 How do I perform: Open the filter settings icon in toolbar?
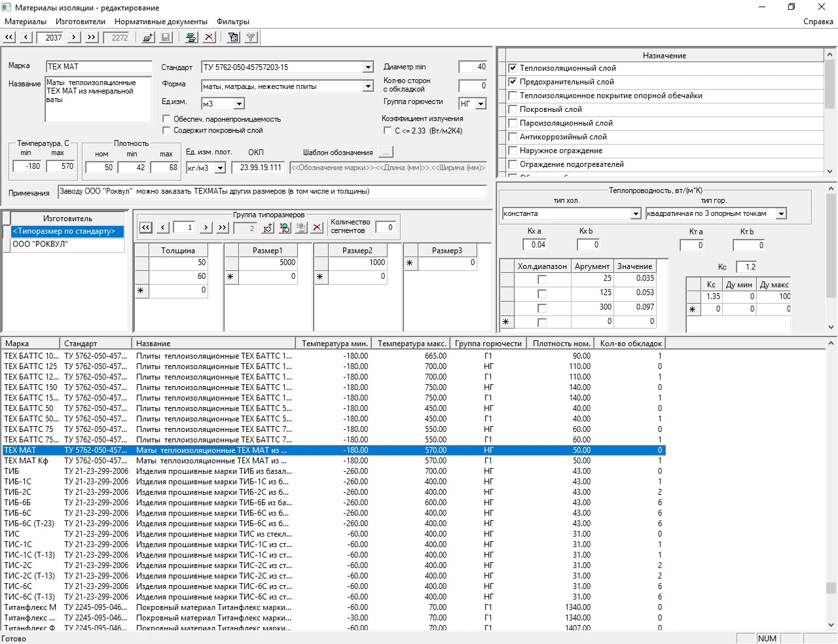pyautogui.click(x=233, y=37)
